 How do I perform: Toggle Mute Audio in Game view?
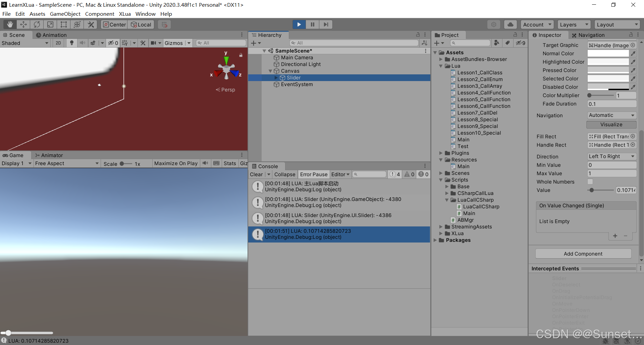point(205,163)
